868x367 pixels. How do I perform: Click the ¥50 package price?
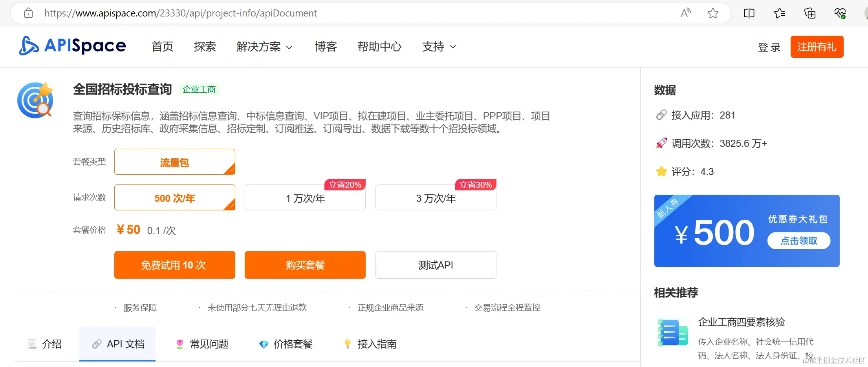click(x=128, y=230)
